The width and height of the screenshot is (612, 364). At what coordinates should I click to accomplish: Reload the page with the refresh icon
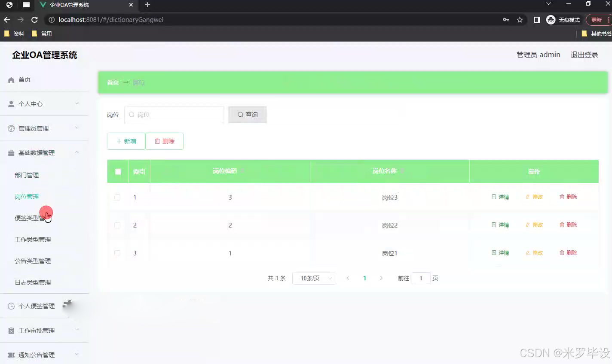[x=35, y=20]
